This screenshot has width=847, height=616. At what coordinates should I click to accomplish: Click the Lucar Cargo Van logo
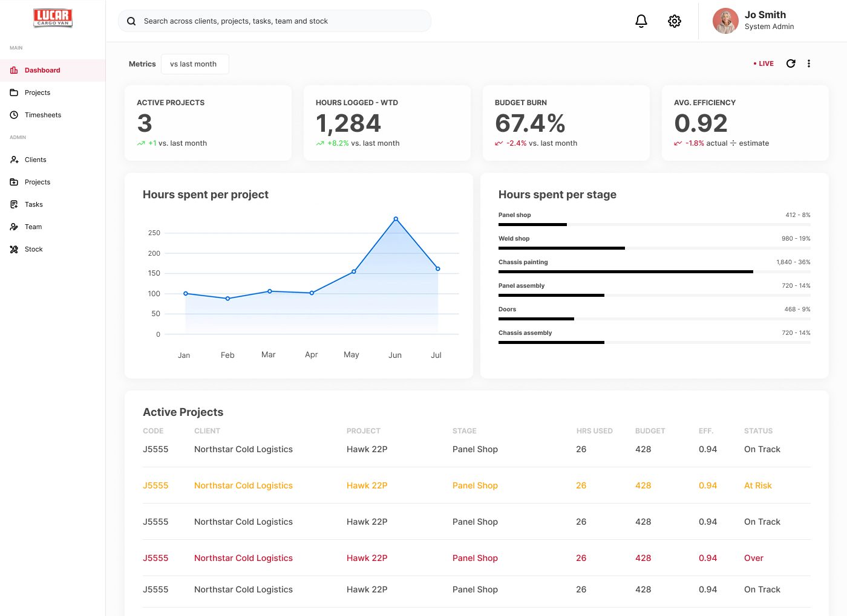coord(53,18)
